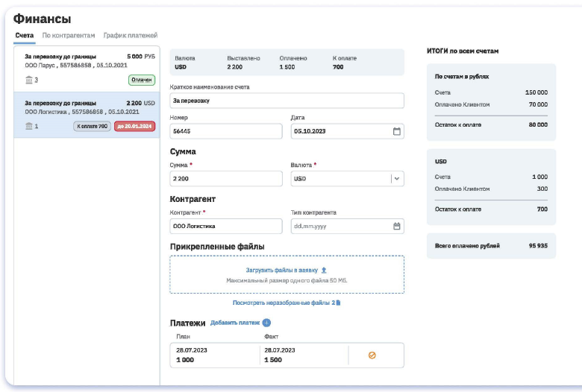Click the bank icon on the ООО Парус invoice
Image resolution: width=582 pixels, height=392 pixels.
(29, 80)
